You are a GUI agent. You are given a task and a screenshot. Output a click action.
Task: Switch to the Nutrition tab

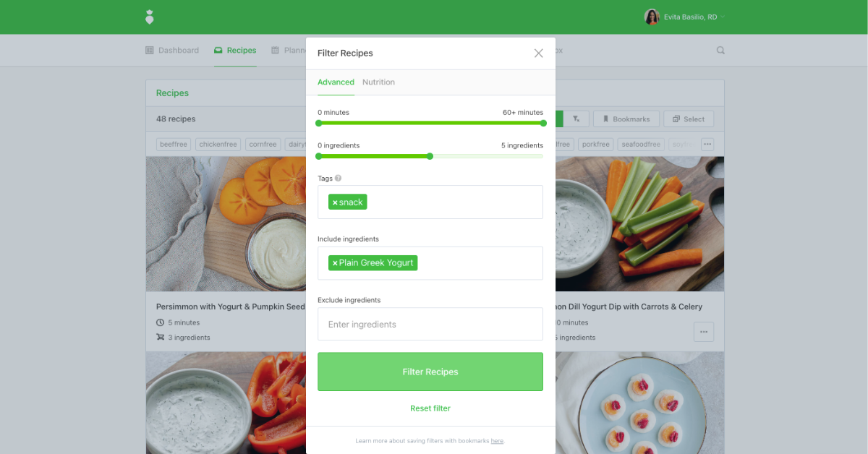pos(378,82)
